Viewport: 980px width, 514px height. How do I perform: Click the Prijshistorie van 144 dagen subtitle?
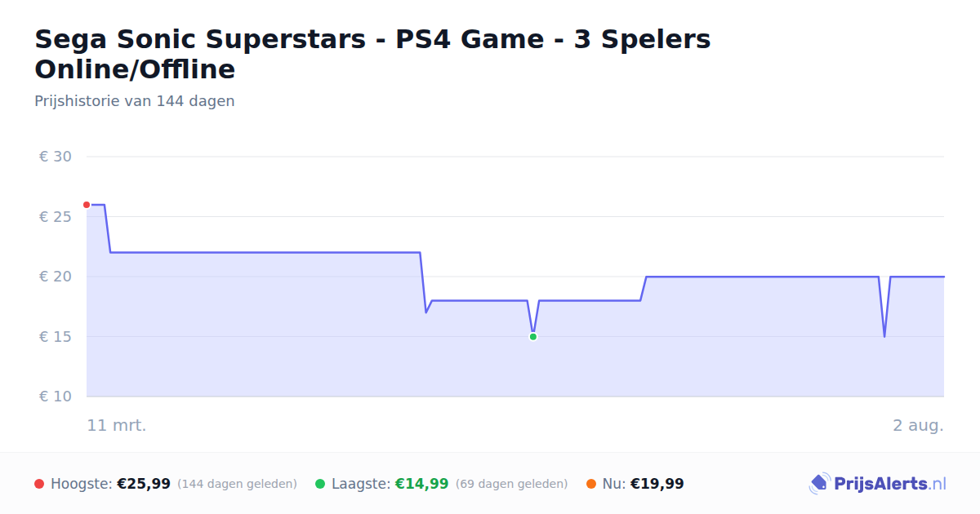click(x=135, y=101)
